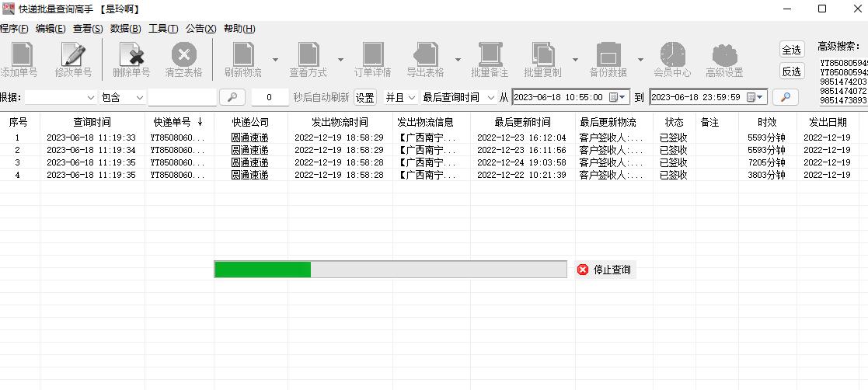Click the 发出物流时间 column header

click(x=340, y=122)
